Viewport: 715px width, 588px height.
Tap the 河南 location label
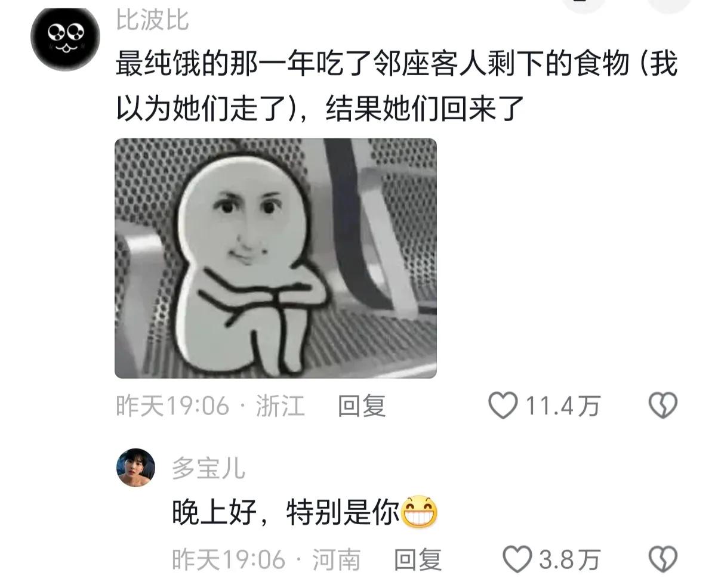[x=337, y=560]
